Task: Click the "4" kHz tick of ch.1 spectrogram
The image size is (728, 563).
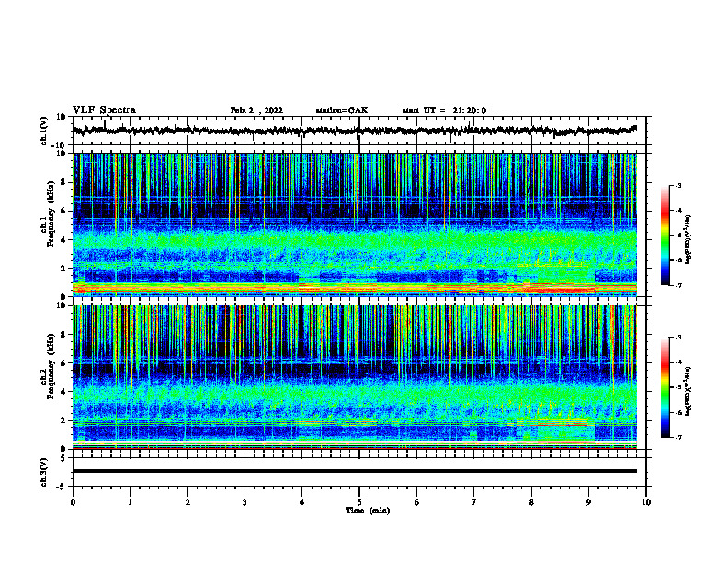Action: point(64,240)
